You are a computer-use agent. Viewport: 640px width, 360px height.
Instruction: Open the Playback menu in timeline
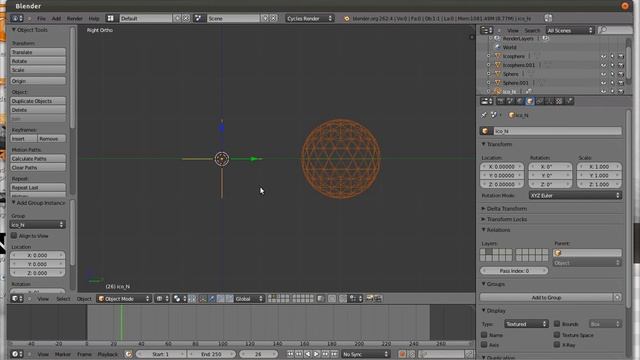pos(108,354)
